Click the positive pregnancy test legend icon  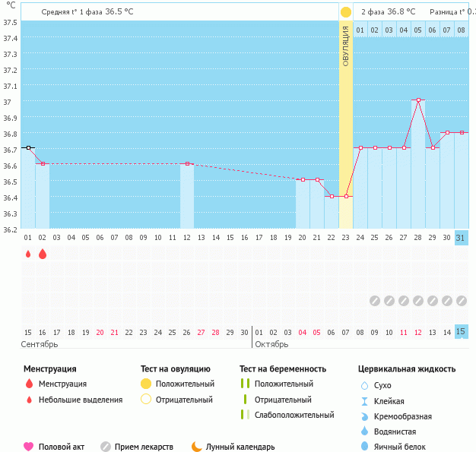pos(244,384)
